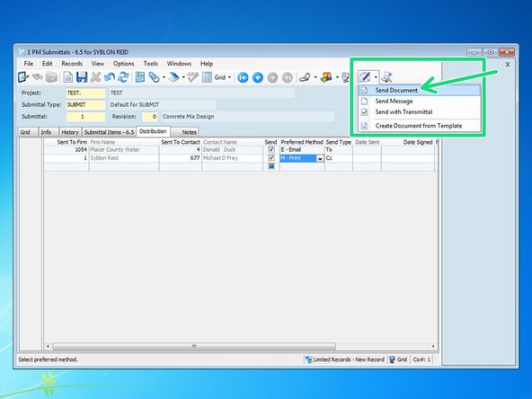
Task: Click the Grid monitor status icon
Action: (392, 359)
